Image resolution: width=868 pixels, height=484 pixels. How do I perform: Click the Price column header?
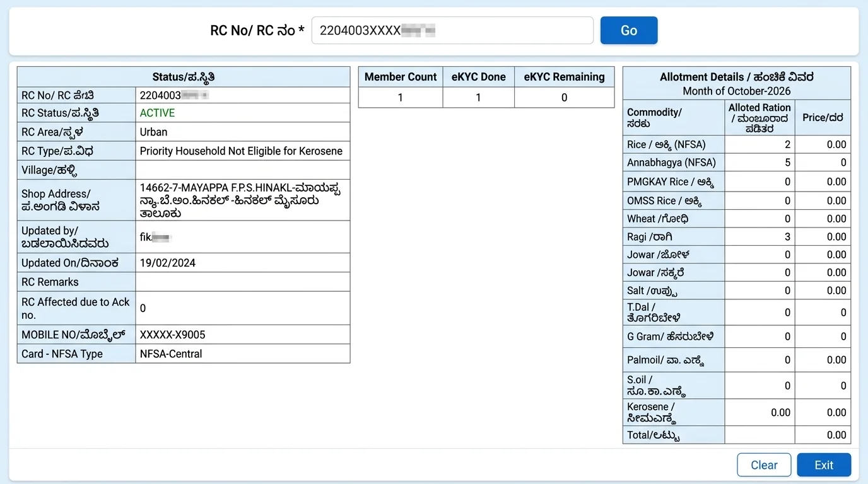pos(823,117)
